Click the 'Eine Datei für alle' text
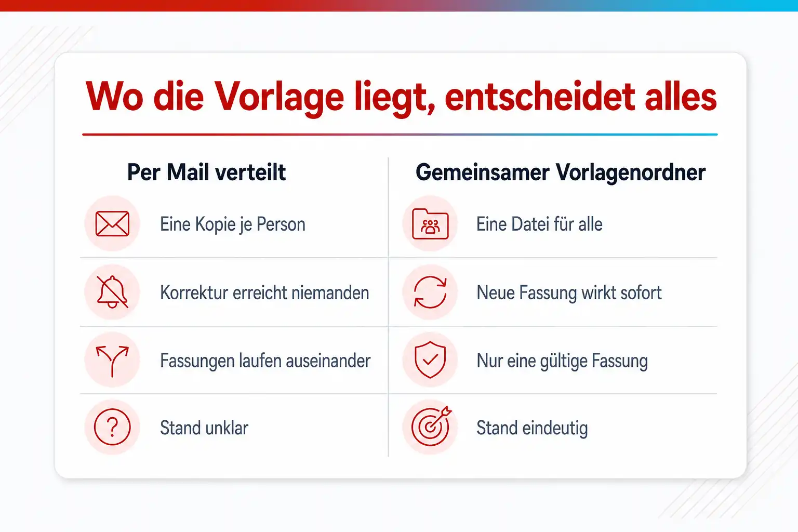The width and height of the screenshot is (798, 532). [539, 224]
